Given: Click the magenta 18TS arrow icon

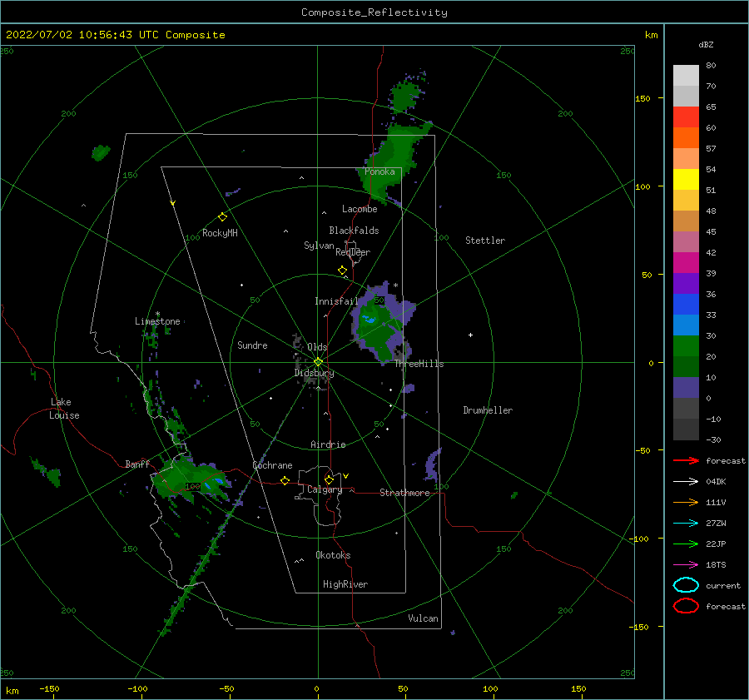Looking at the screenshot, I should [x=686, y=565].
